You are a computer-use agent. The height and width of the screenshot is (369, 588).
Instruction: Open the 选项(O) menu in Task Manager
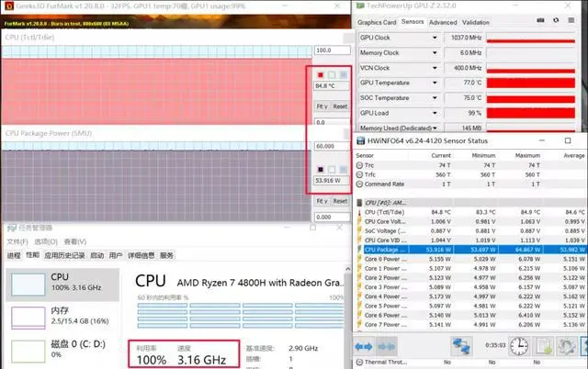click(46, 241)
